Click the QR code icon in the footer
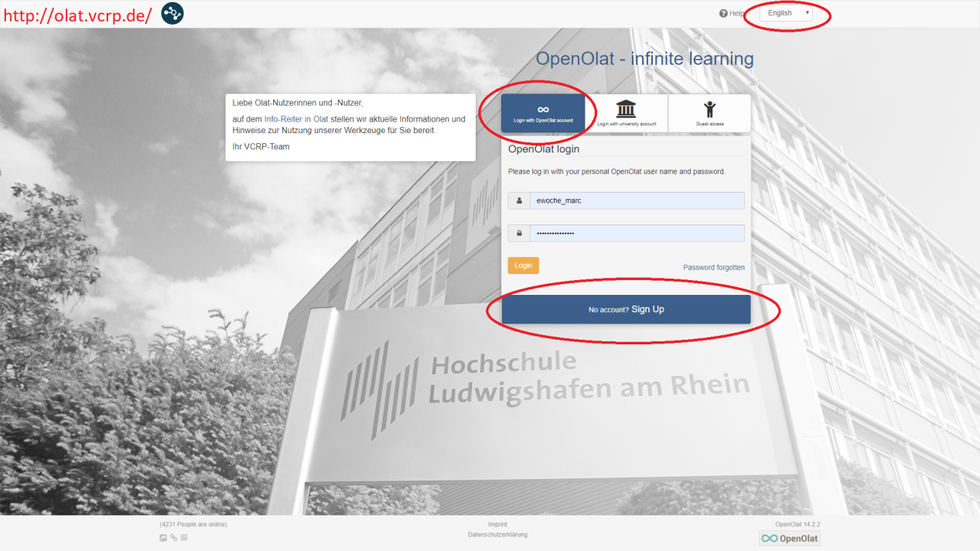 pyautogui.click(x=184, y=538)
